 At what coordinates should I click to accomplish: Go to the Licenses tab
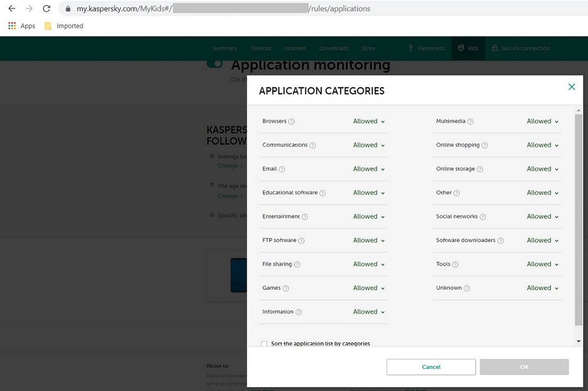(295, 49)
